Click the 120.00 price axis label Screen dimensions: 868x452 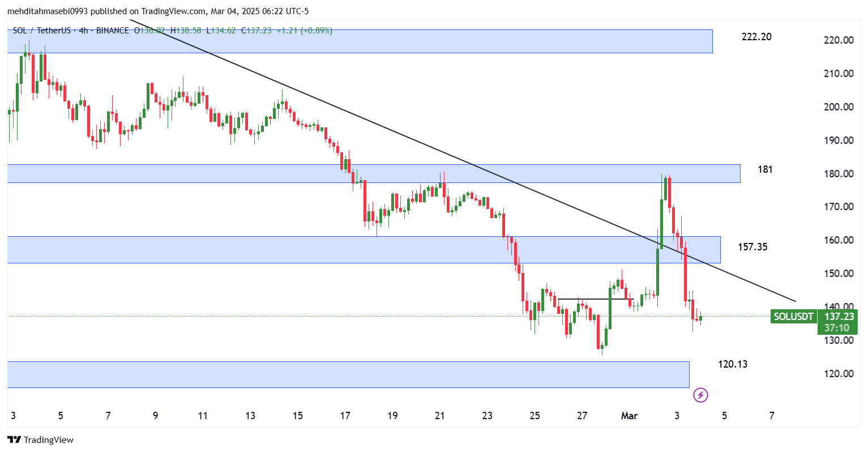839,374
